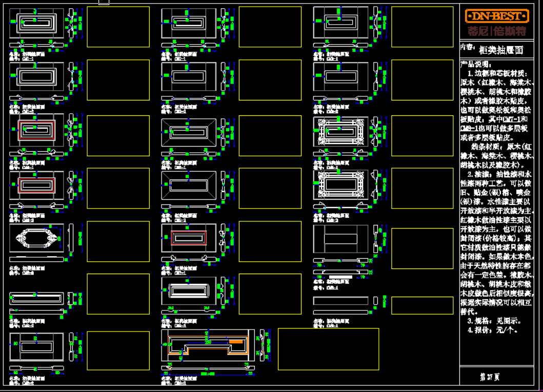Click the small tab at top frame edge
This screenshot has height=392, width=543.
[x=104, y=3]
